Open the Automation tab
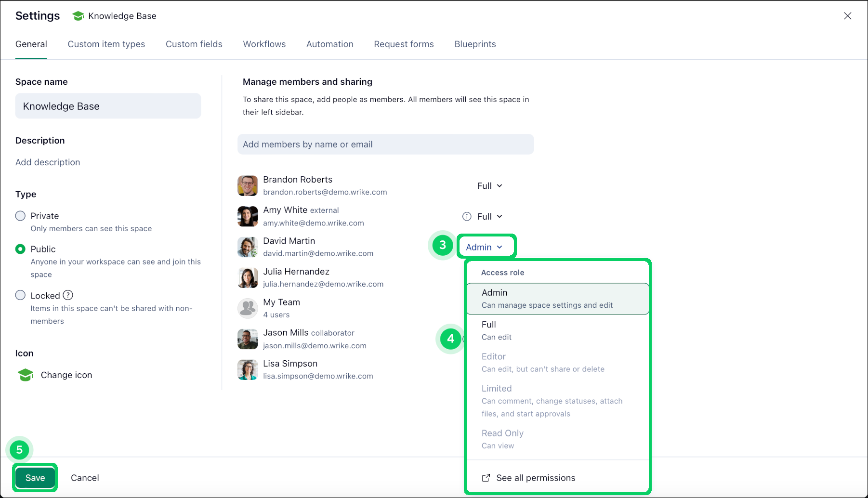 (329, 44)
